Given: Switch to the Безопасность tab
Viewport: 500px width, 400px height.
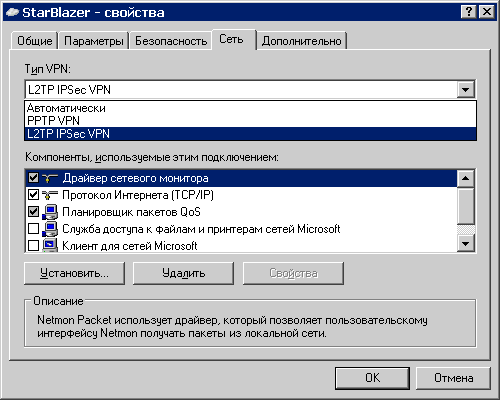Looking at the screenshot, I should pyautogui.click(x=171, y=41).
